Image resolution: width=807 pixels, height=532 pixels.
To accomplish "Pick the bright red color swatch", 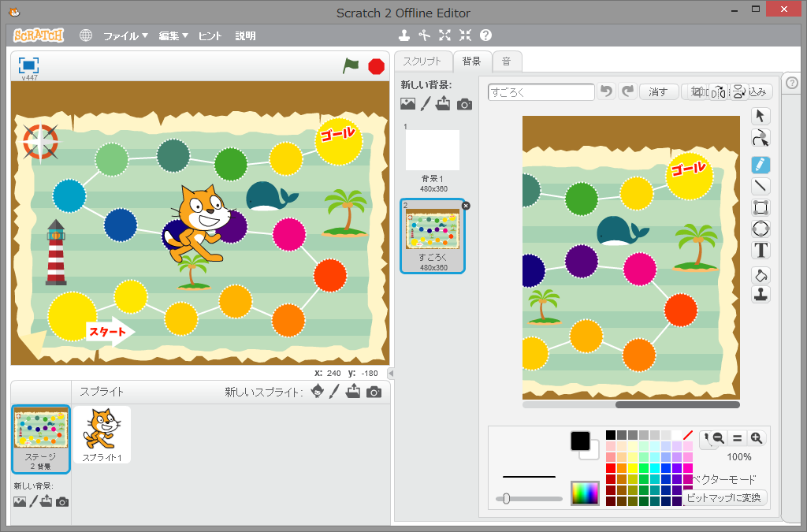I will tap(611, 468).
